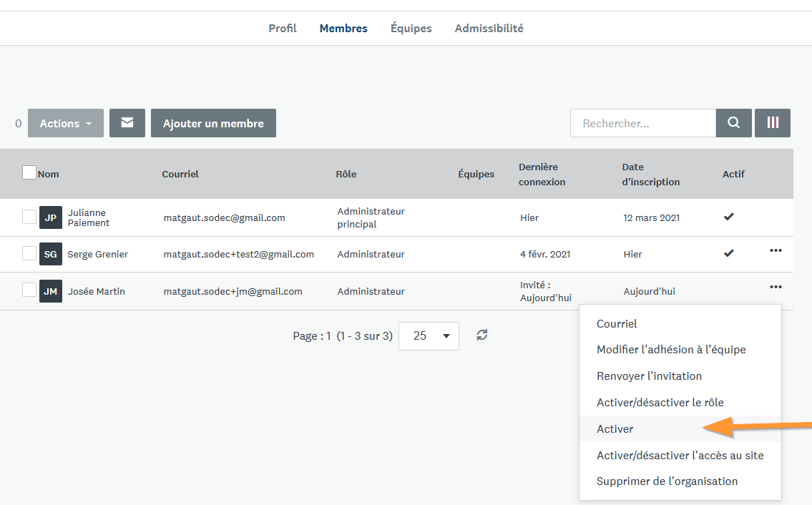
Task: Expand the Actions dropdown
Action: [66, 123]
